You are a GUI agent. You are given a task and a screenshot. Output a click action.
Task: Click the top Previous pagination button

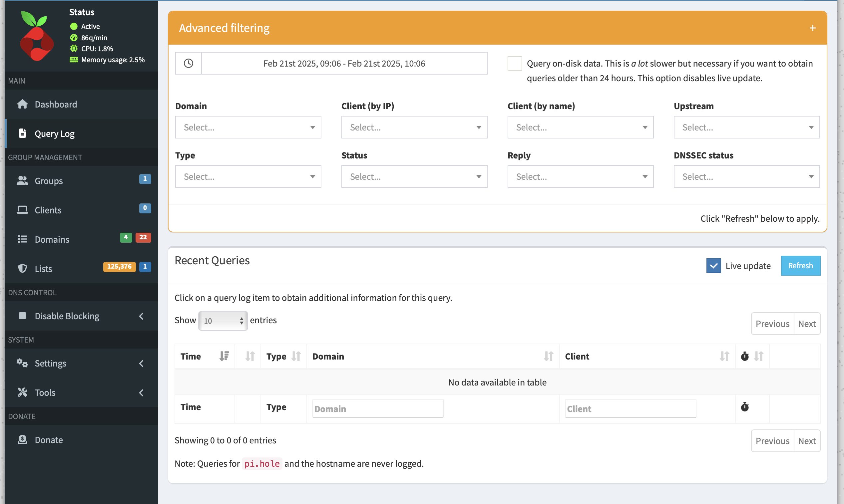point(772,323)
